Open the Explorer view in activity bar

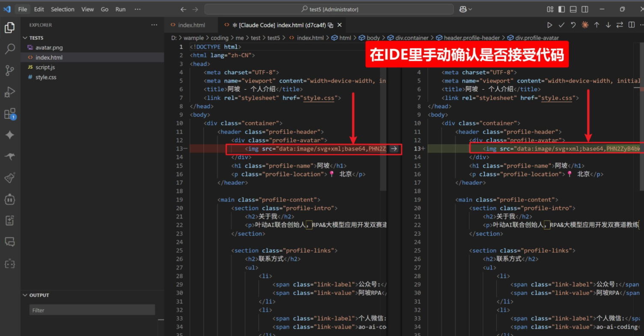(x=9, y=28)
